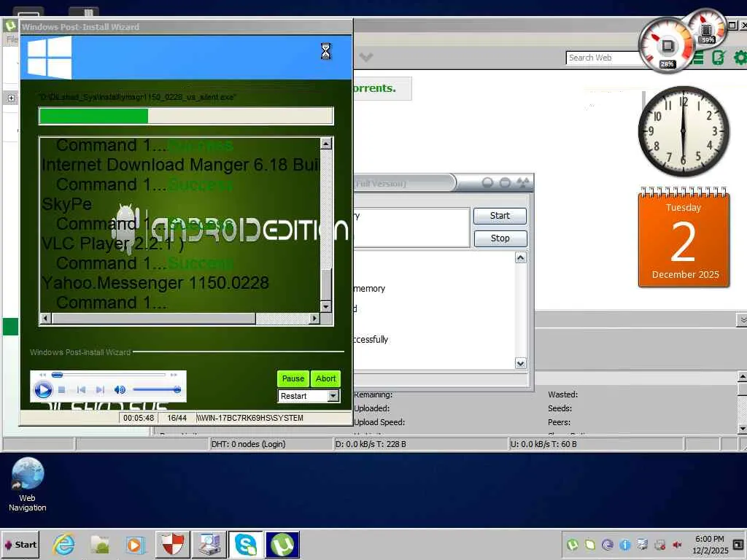Click the media player volume slider
This screenshot has height=560, width=747.
[157, 390]
